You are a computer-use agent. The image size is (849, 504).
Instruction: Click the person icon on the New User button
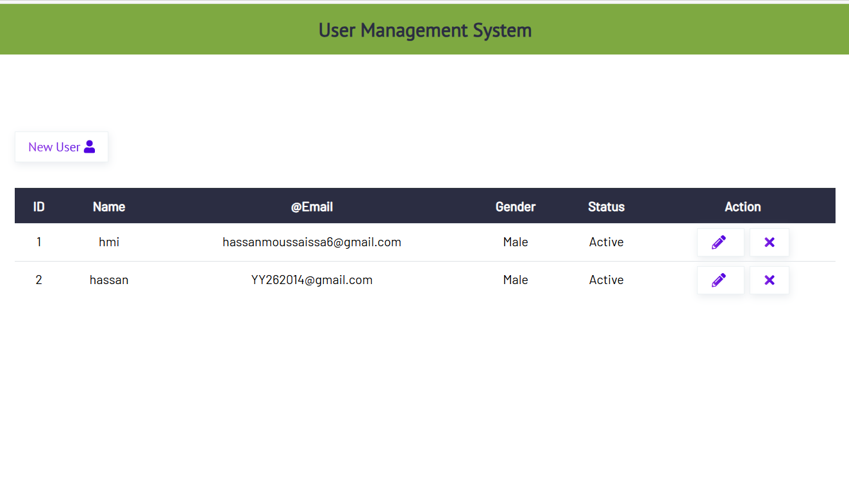point(90,146)
